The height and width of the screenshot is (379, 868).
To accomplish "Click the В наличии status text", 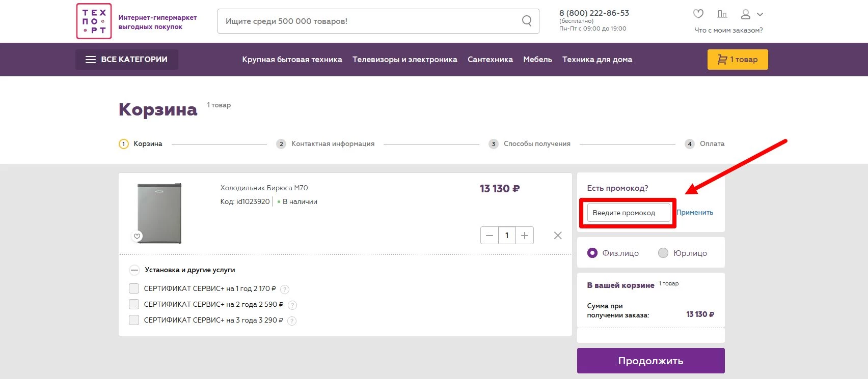I will coord(300,201).
